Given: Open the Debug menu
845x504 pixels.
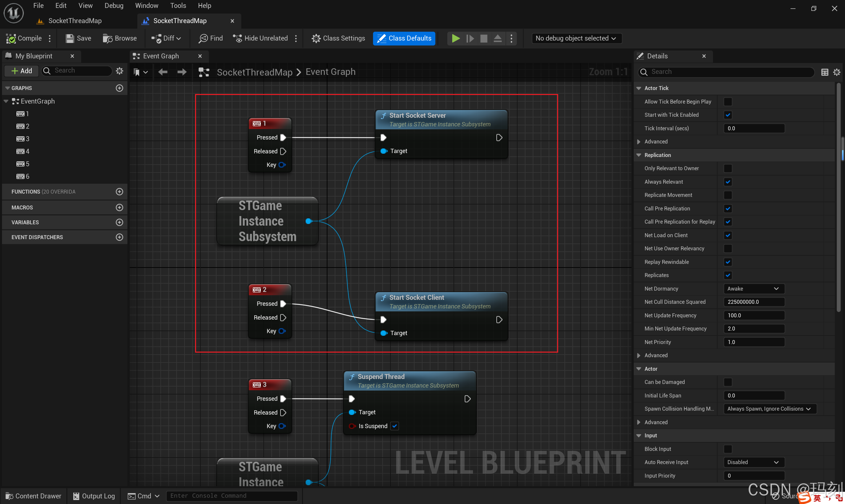Looking at the screenshot, I should tap(114, 5).
